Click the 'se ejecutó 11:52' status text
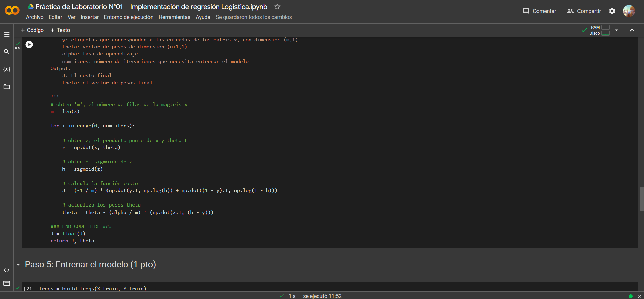This screenshot has width=644, height=299. [x=322, y=296]
